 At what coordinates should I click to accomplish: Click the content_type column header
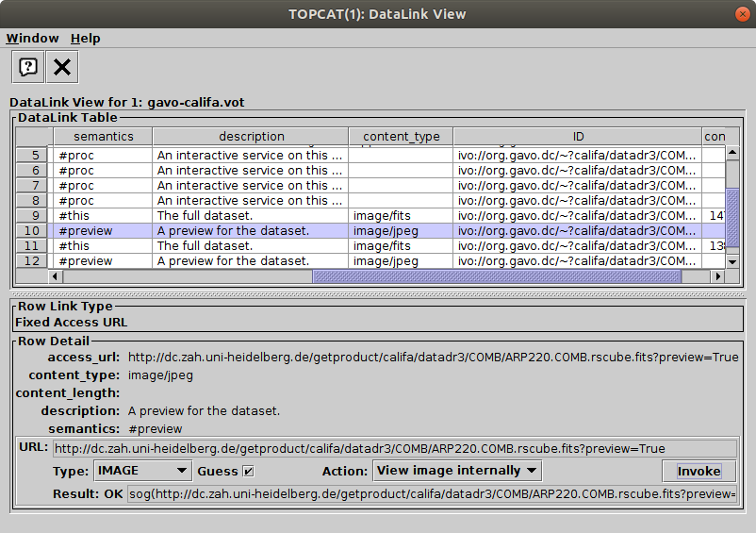coord(401,137)
